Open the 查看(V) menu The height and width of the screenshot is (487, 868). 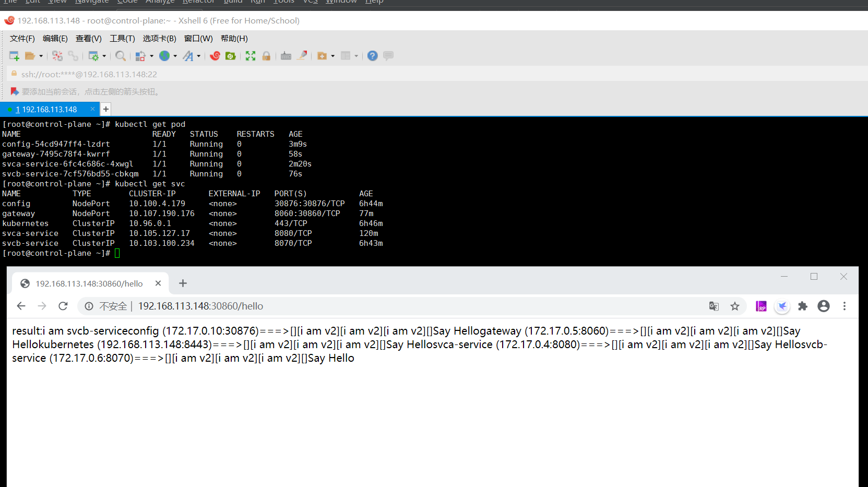tap(89, 39)
